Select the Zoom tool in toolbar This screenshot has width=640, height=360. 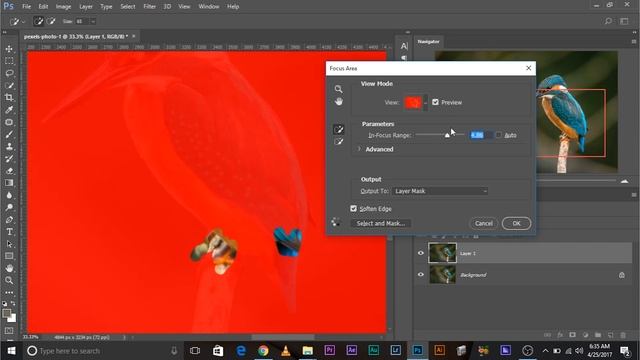coord(9,280)
